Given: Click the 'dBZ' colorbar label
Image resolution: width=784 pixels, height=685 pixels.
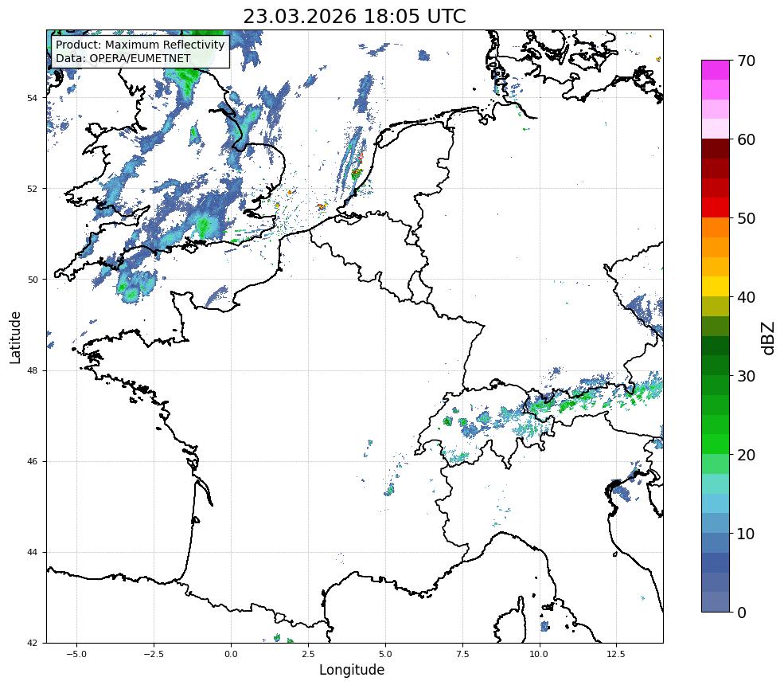Looking at the screenshot, I should [769, 339].
